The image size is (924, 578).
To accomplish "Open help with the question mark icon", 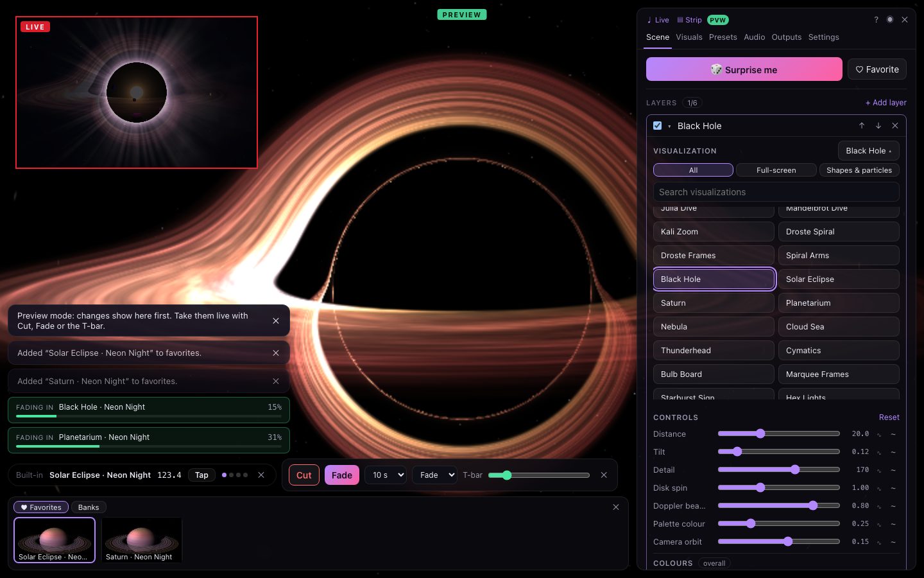I will click(x=876, y=20).
